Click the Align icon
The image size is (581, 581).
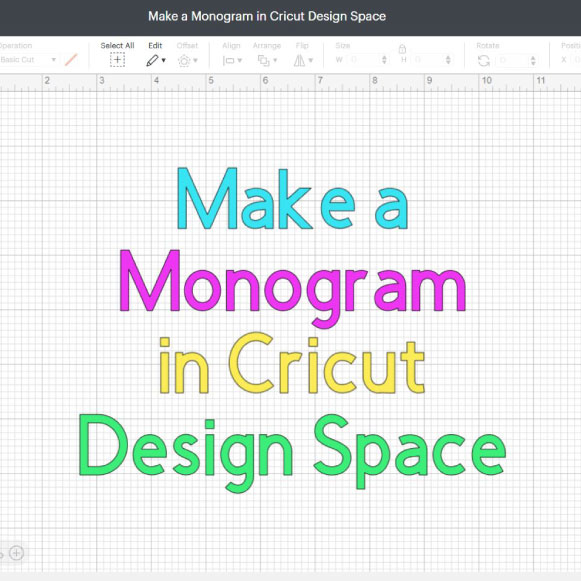[x=229, y=60]
